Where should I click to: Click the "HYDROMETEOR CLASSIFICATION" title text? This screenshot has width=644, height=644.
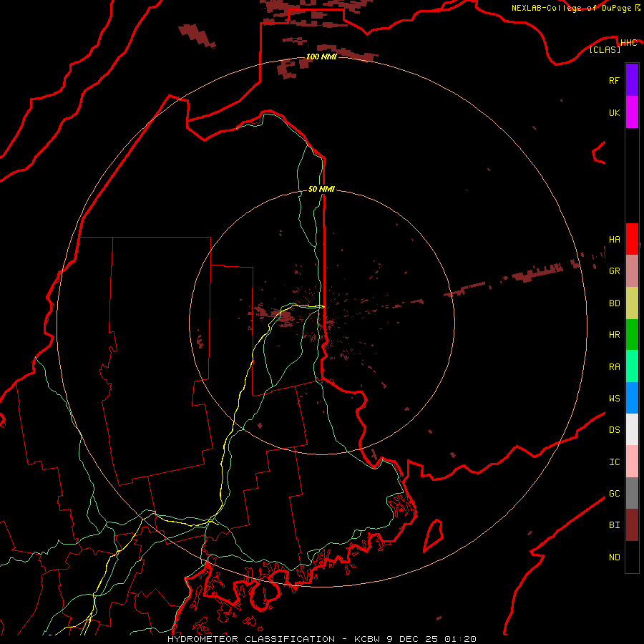(x=251, y=639)
